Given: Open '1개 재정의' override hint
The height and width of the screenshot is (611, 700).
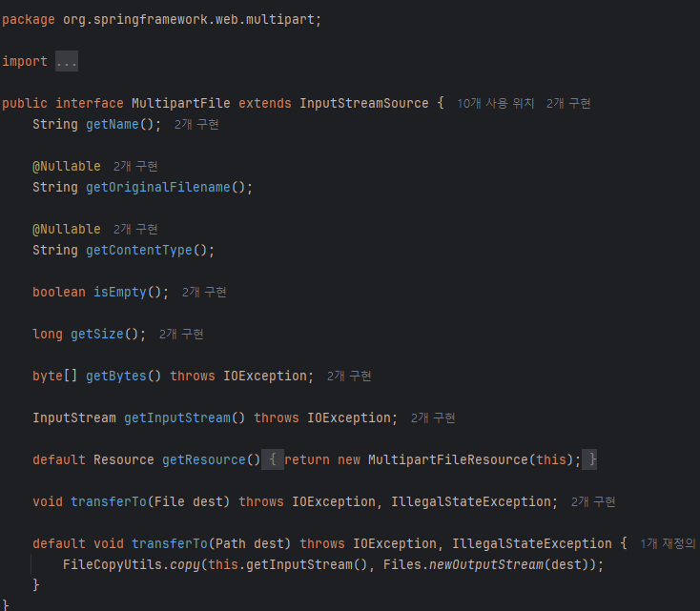Looking at the screenshot, I should click(668, 544).
